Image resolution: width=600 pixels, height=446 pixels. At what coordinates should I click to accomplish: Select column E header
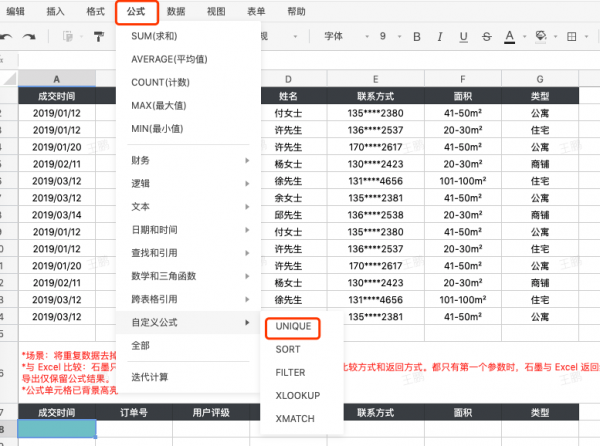(375, 79)
